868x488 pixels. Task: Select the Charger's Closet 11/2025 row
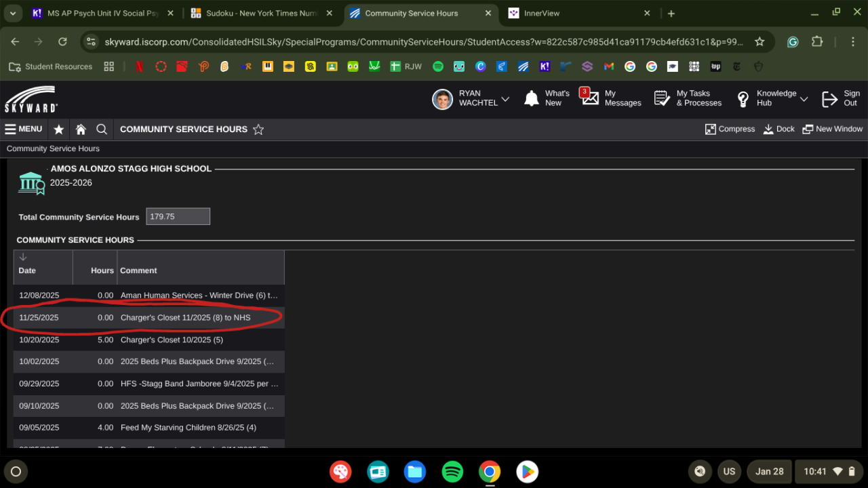coord(149,317)
